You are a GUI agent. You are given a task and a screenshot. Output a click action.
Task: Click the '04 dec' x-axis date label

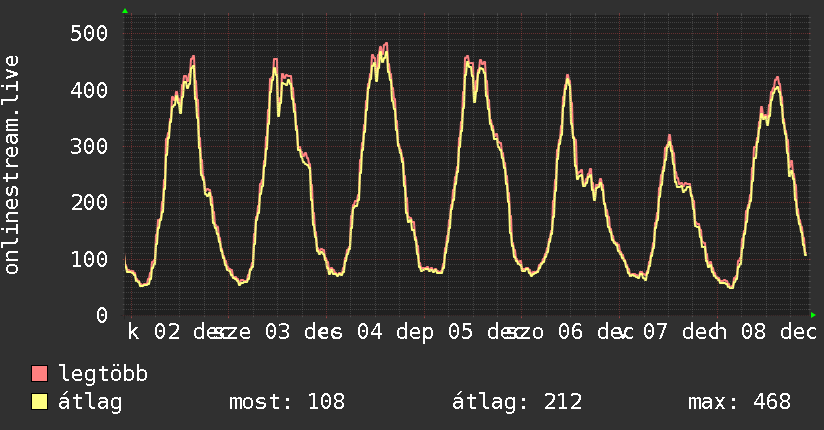[x=395, y=332]
